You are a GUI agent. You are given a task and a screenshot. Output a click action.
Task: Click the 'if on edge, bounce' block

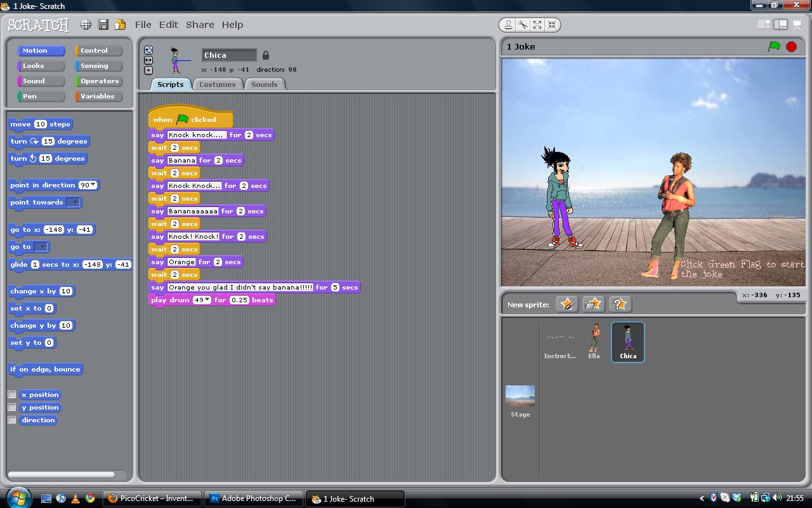[x=45, y=370]
